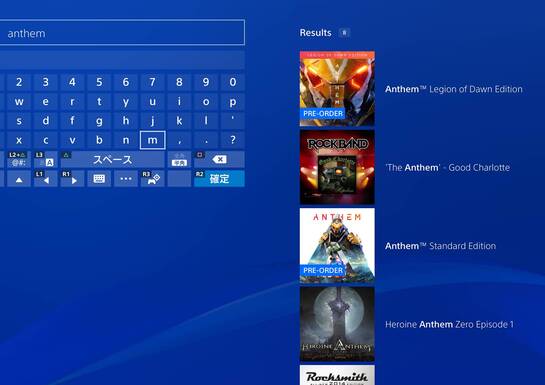This screenshot has width=545, height=385.
Task: Click the PRE-ORDER badge on Standard Edition
Action: (323, 270)
